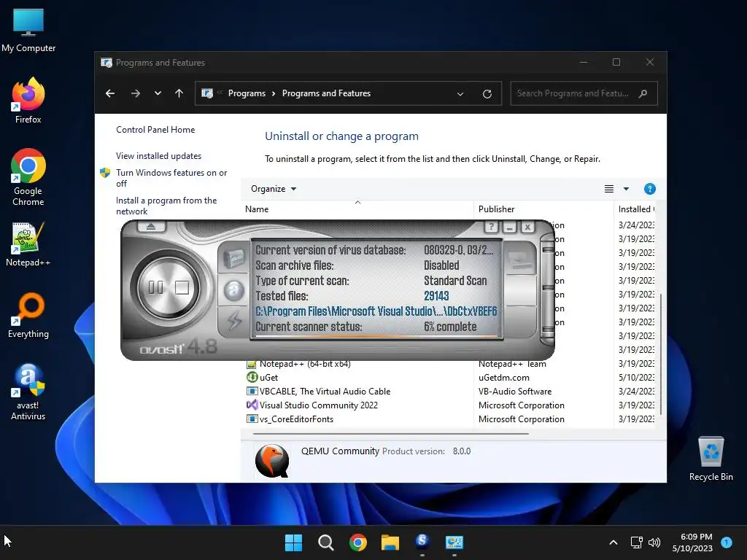
Task: Open avast! menu eject button
Action: pyautogui.click(x=151, y=227)
